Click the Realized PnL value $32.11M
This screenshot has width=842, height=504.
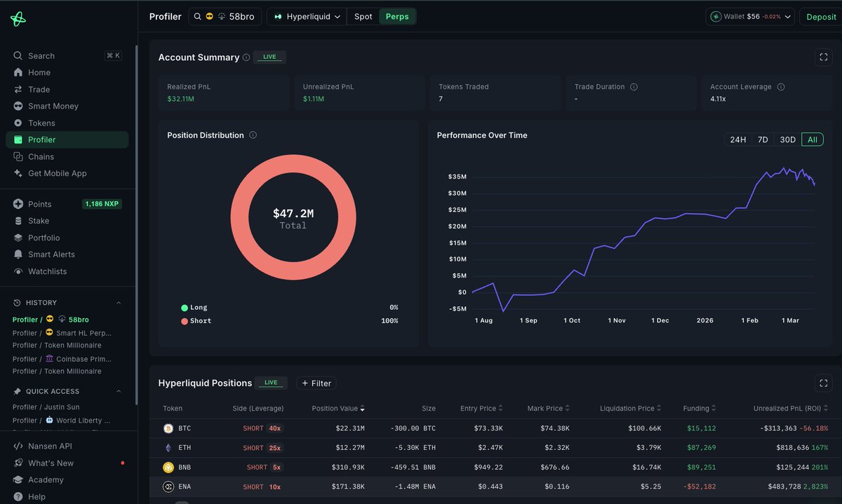pos(180,99)
